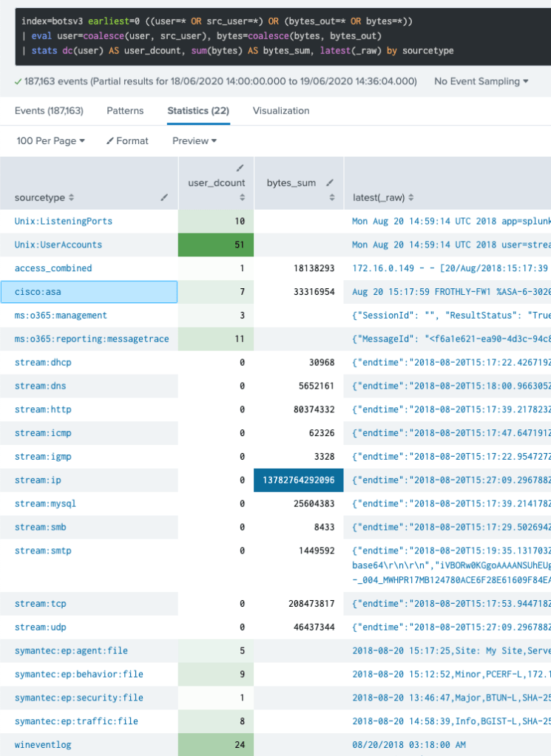Open the Format options with pencil
The image size is (551, 756).
point(127,140)
